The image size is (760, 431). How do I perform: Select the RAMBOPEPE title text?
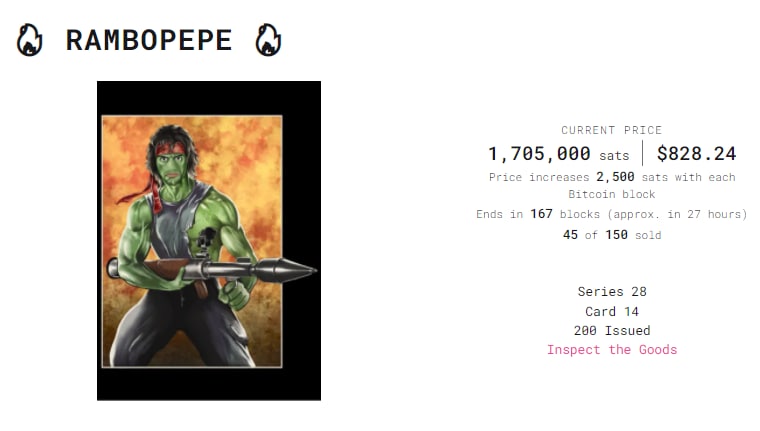pos(148,41)
